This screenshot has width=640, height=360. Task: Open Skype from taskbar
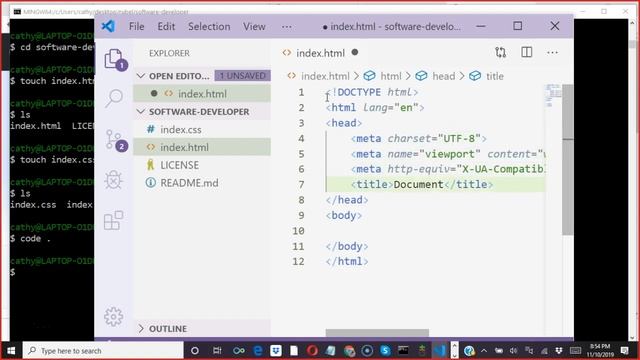(x=385, y=351)
